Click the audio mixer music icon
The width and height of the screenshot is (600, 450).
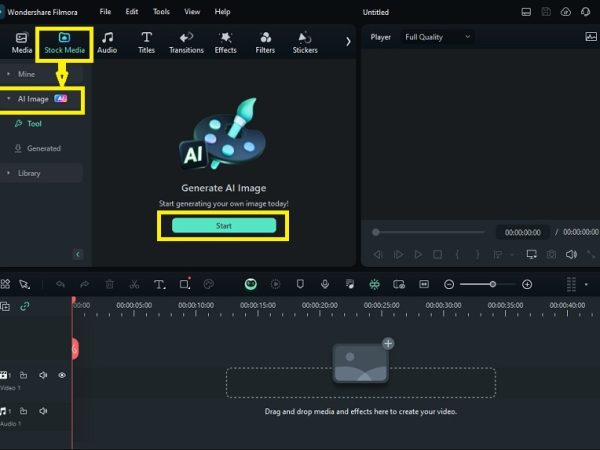point(350,284)
